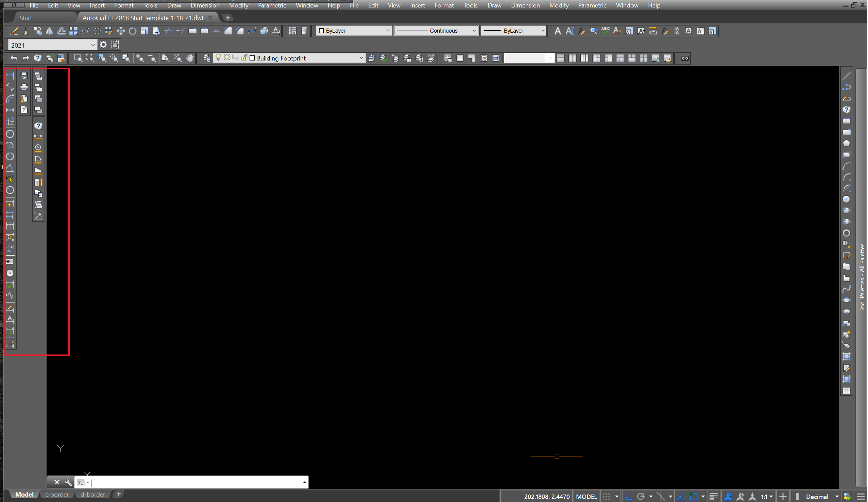Screen dimensions: 868x502
Task: Toggle grid display in the status bar
Action: [x=607, y=496]
